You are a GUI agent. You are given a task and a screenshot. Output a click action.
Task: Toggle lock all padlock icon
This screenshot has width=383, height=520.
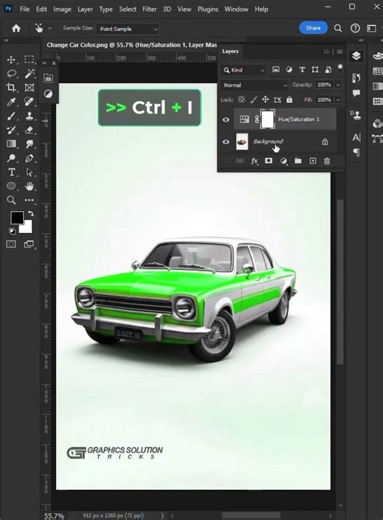click(x=289, y=99)
